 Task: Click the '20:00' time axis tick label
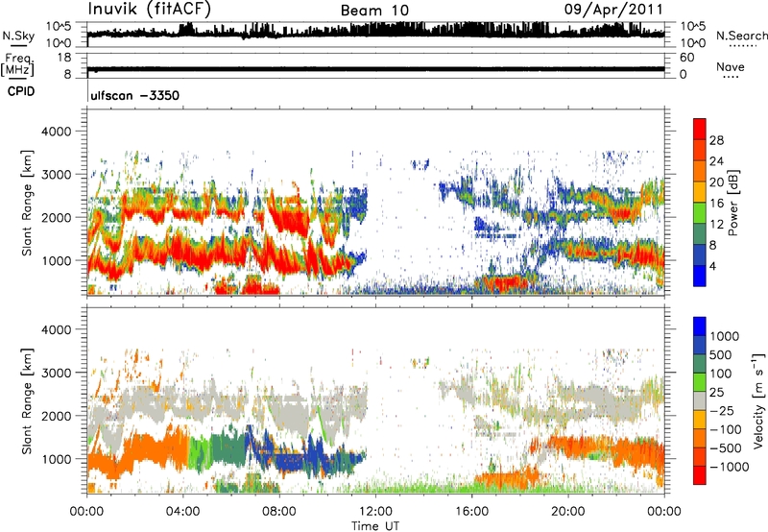(x=567, y=511)
